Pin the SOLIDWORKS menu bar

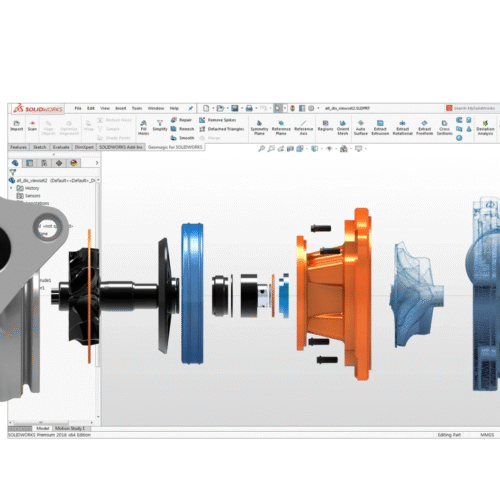coord(191,108)
